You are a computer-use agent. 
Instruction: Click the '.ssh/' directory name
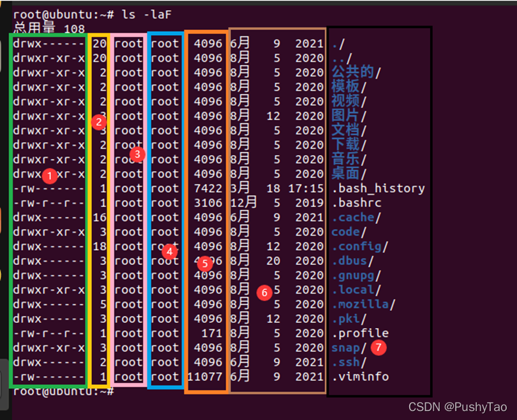click(x=349, y=363)
